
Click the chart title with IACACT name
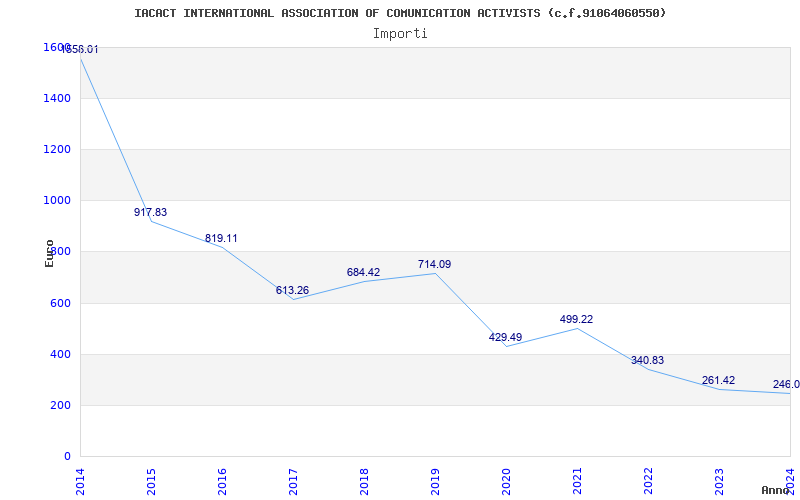(400, 13)
